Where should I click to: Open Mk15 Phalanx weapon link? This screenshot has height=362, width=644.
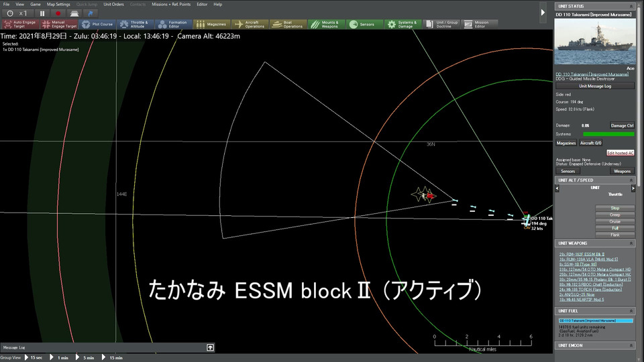[595, 280]
